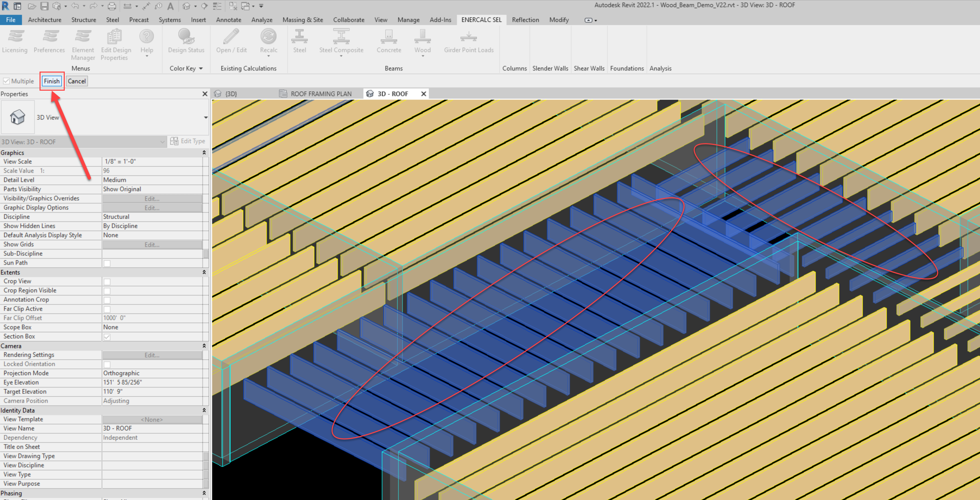Enable the Crop View checkbox
Viewport: 980px width, 500px height.
click(x=107, y=282)
